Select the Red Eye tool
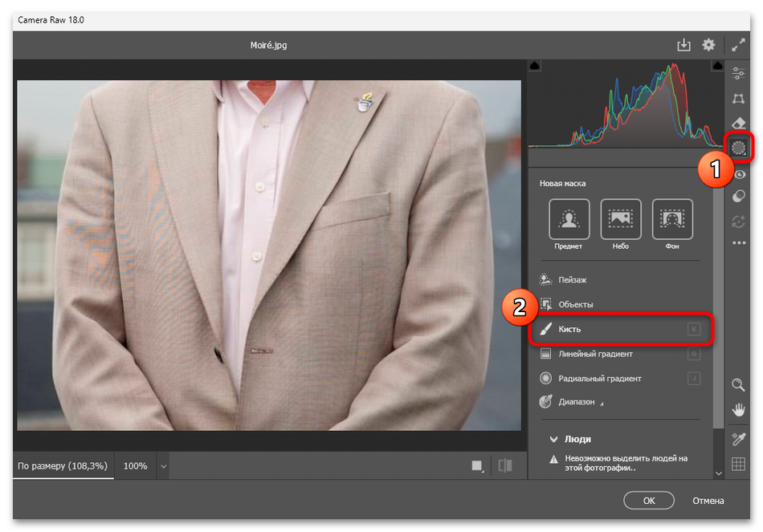The image size is (763, 532). tap(740, 174)
